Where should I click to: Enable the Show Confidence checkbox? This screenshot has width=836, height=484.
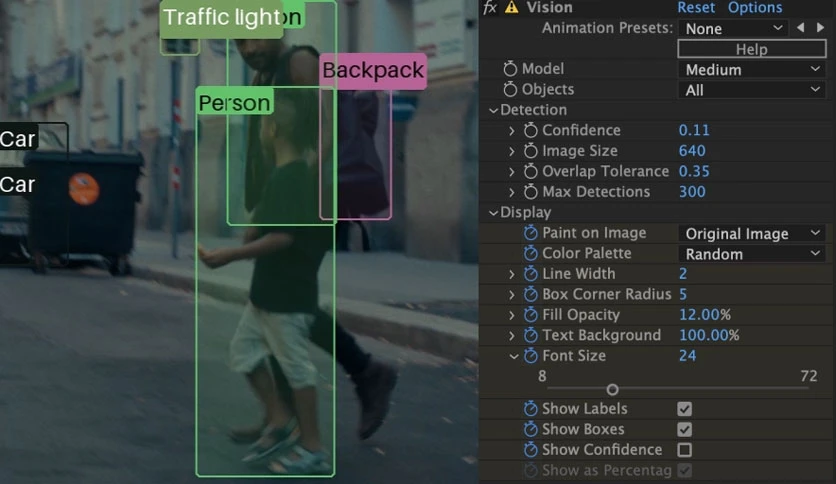tap(685, 450)
